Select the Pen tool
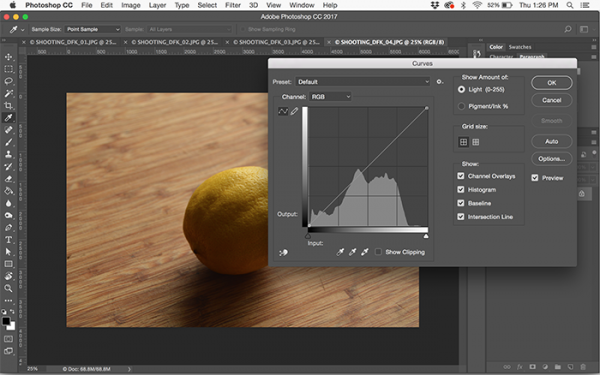The height and width of the screenshot is (375, 600). tap(8, 228)
